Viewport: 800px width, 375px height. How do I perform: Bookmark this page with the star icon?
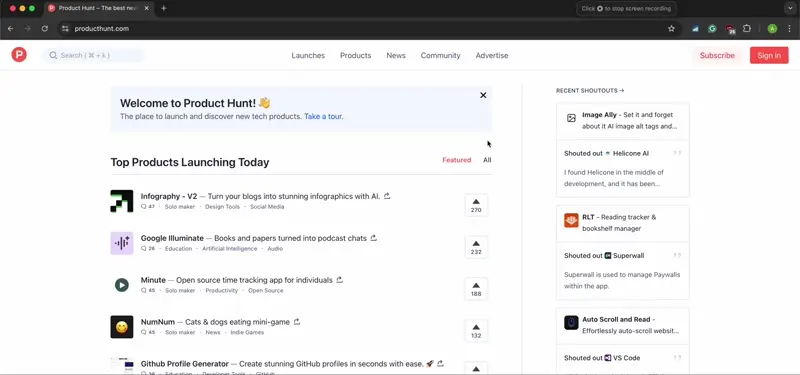click(x=671, y=29)
